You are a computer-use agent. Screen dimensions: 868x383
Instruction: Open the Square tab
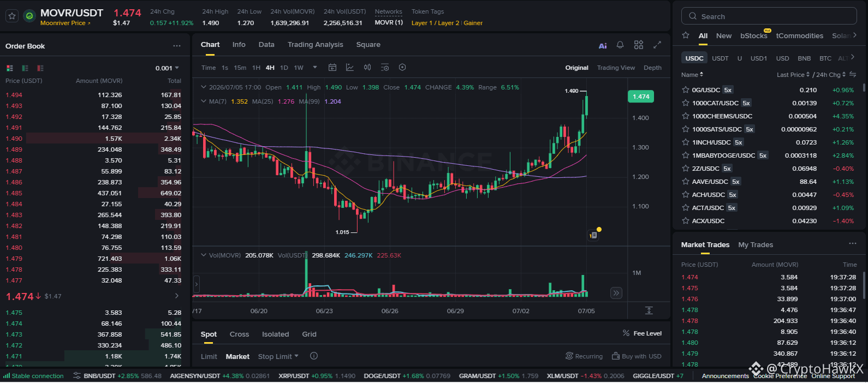pos(368,45)
